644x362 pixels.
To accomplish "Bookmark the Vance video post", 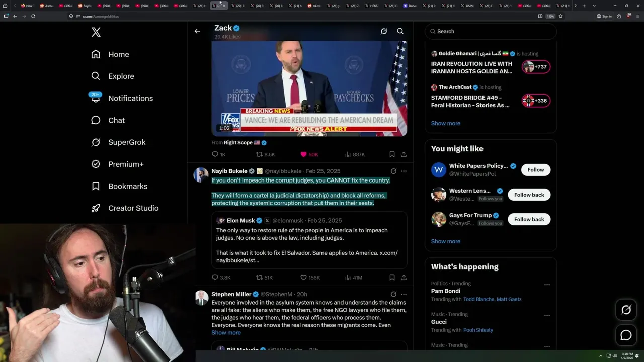I will click(392, 154).
